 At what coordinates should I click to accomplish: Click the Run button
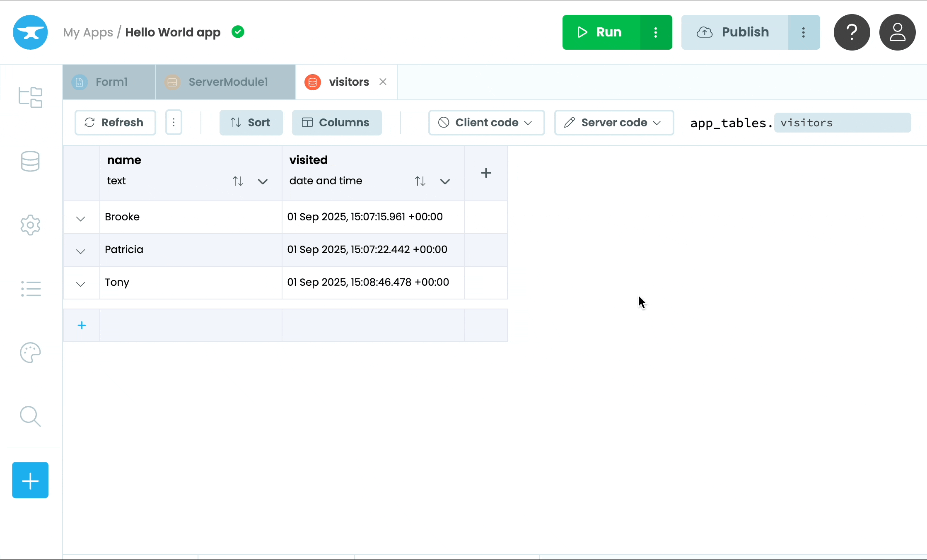601,32
